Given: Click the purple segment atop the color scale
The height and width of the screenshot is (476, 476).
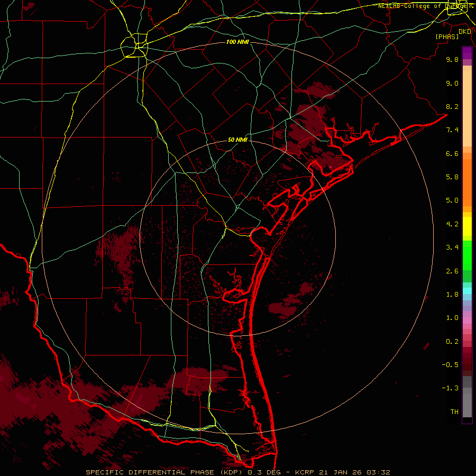Looking at the screenshot, I should click(x=467, y=53).
